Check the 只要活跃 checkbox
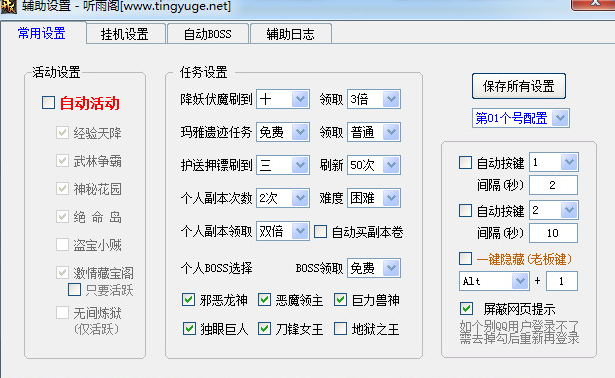Screen dimensions: 615x378 (74, 290)
